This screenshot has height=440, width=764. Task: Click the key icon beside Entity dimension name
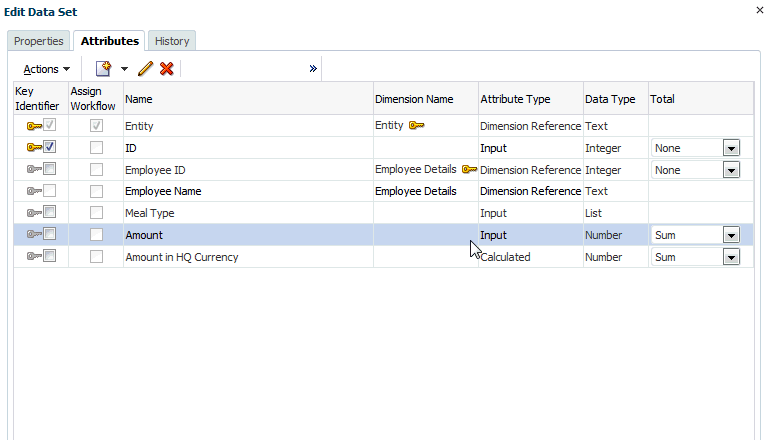click(417, 126)
